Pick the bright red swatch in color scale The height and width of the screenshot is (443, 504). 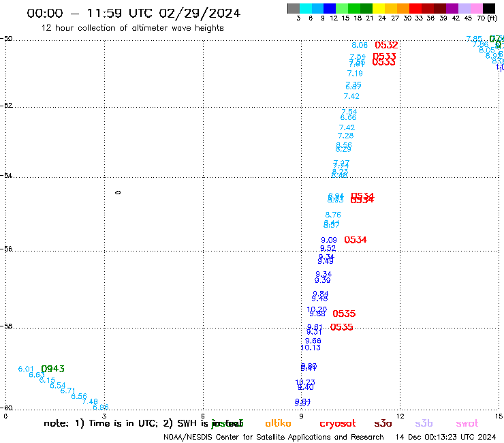click(x=415, y=8)
